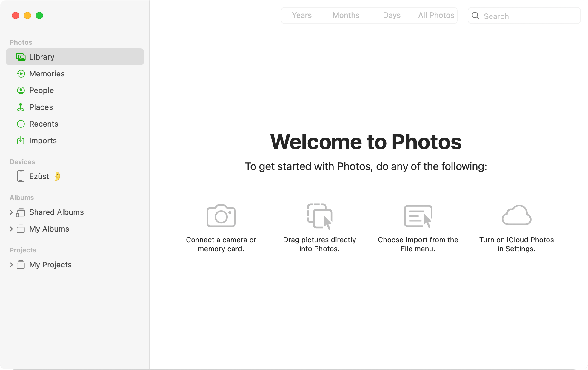This screenshot has width=588, height=370.
Task: Switch to the Years view tab
Action: pos(302,16)
